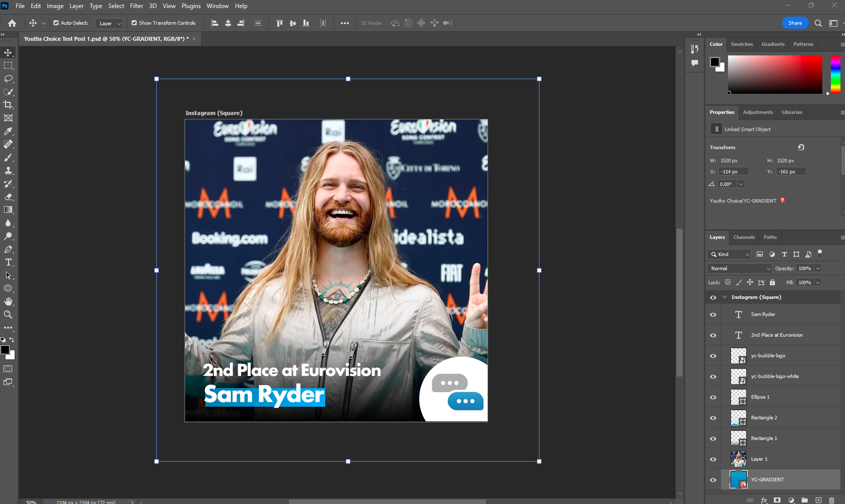Viewport: 845px width, 504px height.
Task: Hide the Sam Ryder text layer
Action: [713, 314]
